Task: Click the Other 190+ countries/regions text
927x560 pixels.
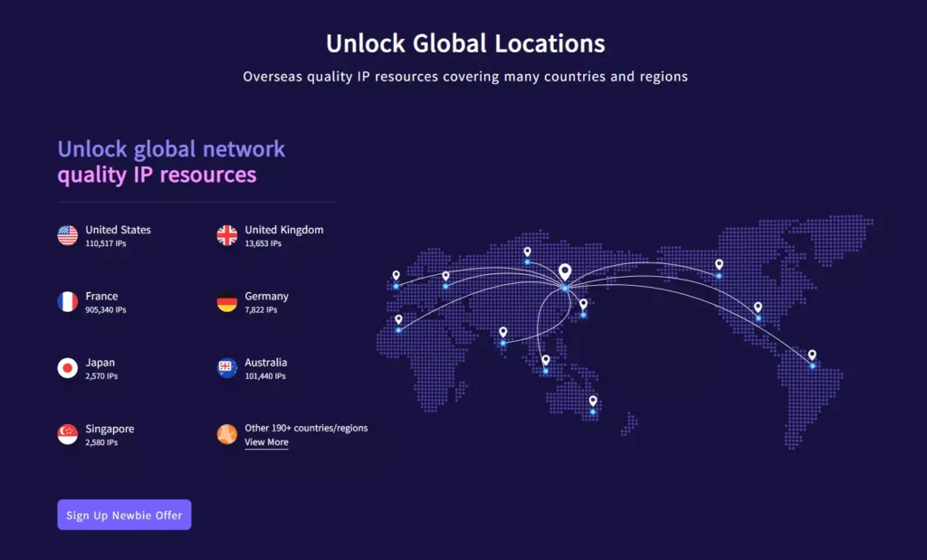Action: coord(306,428)
